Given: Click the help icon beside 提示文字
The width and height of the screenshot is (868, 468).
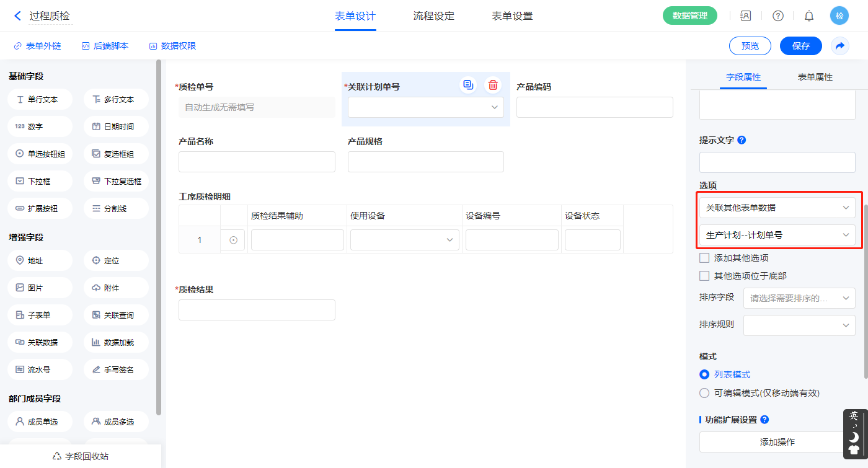Looking at the screenshot, I should 742,140.
